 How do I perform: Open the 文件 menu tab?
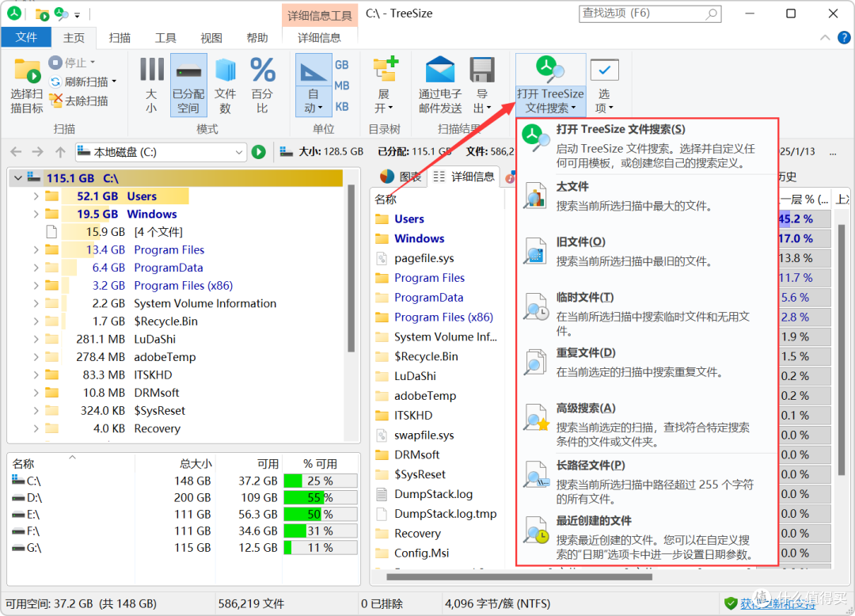(26, 37)
